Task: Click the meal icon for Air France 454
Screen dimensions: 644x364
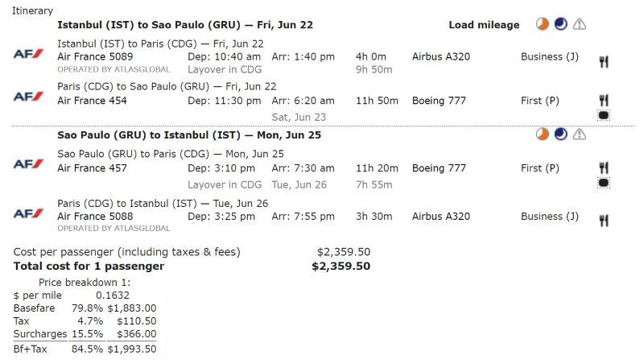Action: (604, 100)
